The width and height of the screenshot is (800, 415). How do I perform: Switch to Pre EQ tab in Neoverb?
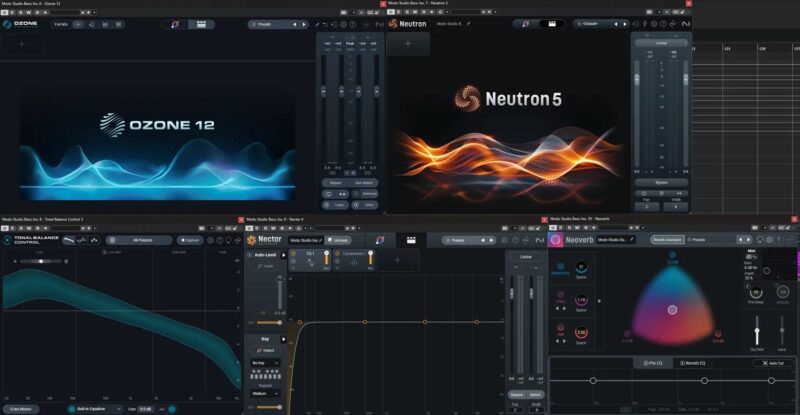(x=653, y=363)
